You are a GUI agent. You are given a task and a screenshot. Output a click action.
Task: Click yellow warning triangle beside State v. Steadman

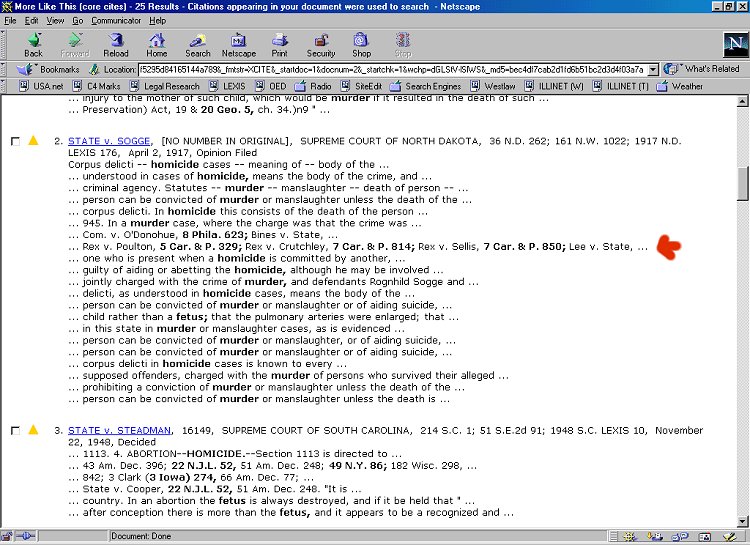coord(33,430)
